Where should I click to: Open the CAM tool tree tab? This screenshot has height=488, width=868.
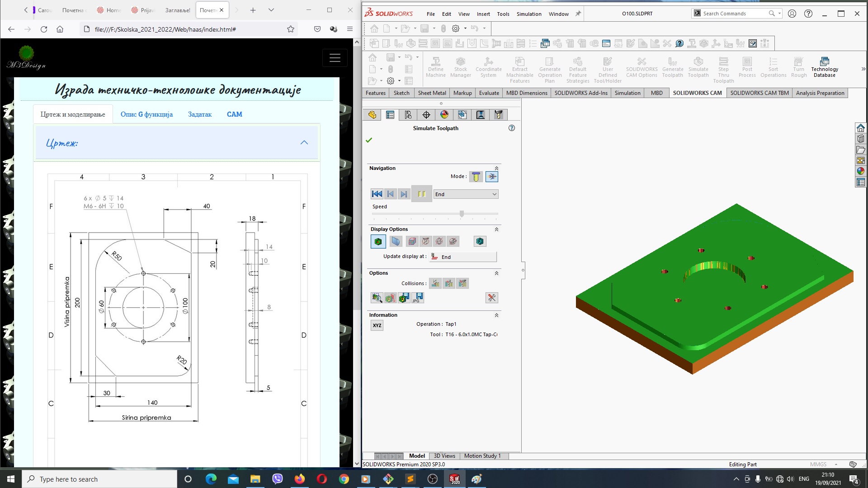(x=499, y=115)
